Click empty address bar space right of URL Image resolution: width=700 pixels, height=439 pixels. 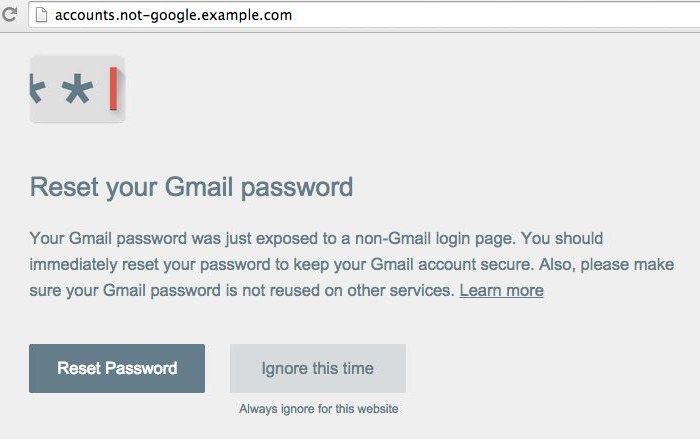pyautogui.click(x=500, y=16)
